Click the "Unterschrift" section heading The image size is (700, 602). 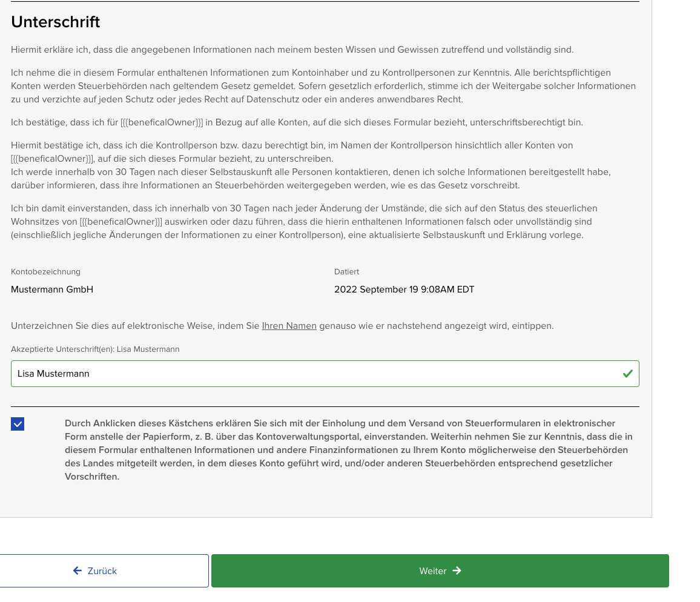[55, 22]
